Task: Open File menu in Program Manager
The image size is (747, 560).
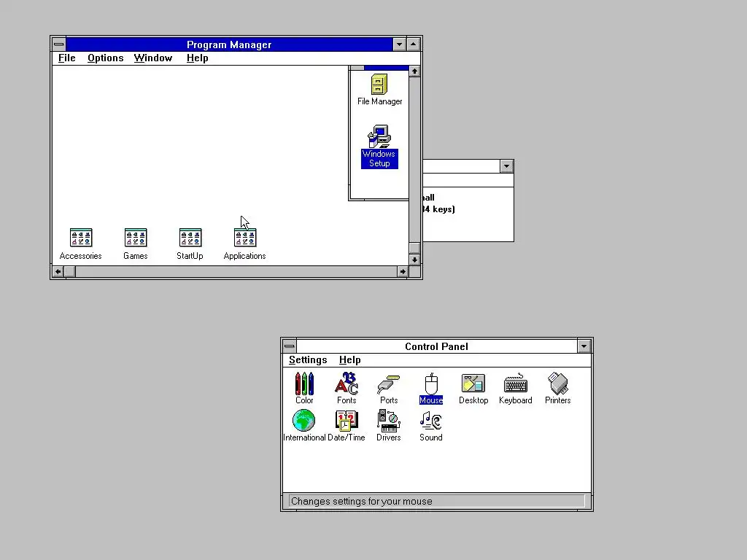Action: click(66, 58)
